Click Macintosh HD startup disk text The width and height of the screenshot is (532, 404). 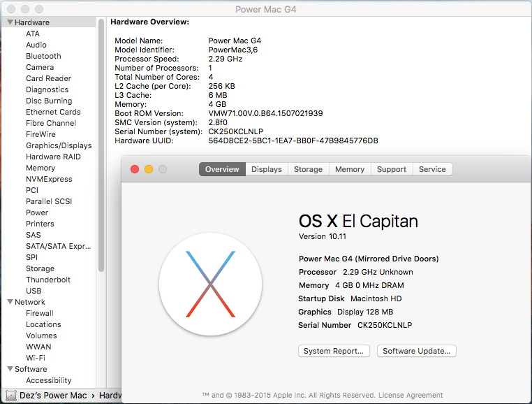pyautogui.click(x=376, y=299)
